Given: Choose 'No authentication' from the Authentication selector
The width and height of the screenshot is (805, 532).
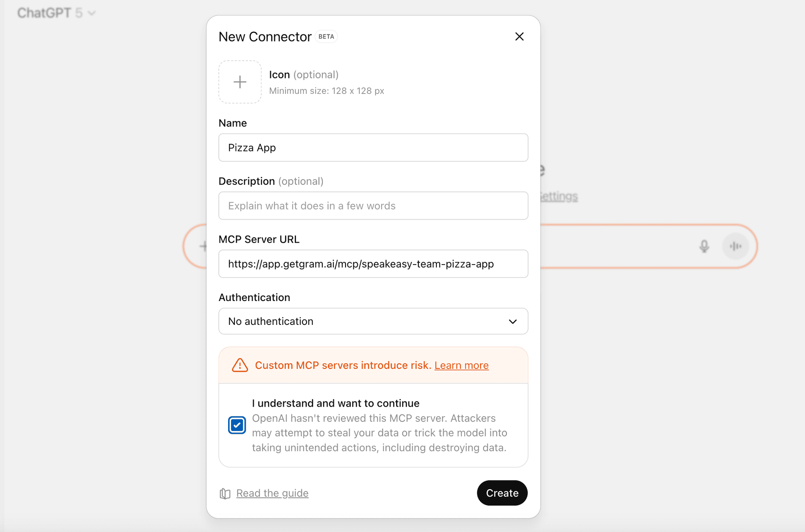Looking at the screenshot, I should (x=373, y=322).
